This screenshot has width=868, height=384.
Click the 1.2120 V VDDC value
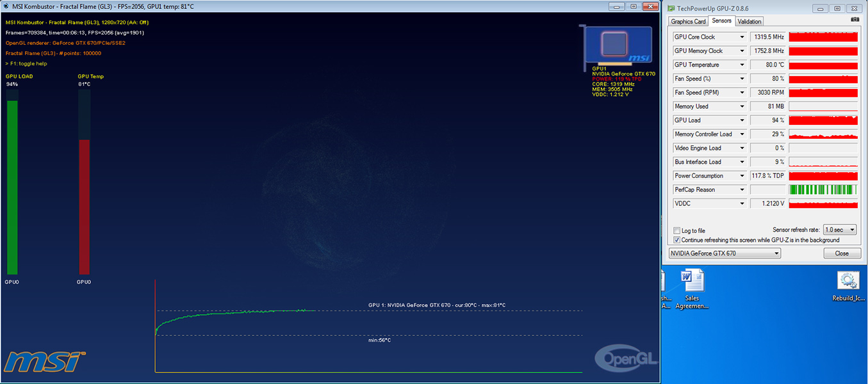pyautogui.click(x=768, y=204)
